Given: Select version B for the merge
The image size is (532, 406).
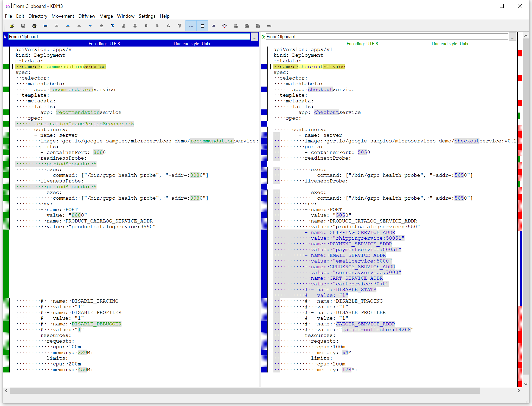Looking at the screenshot, I should point(157,26).
